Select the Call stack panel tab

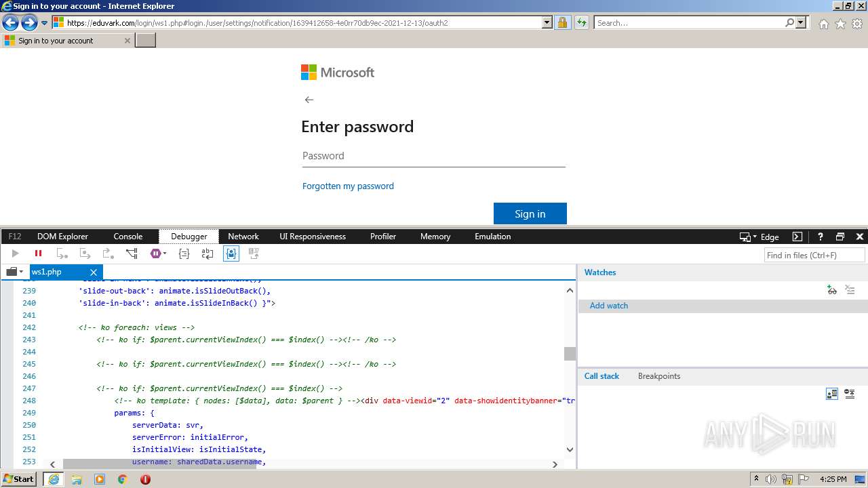tap(601, 376)
